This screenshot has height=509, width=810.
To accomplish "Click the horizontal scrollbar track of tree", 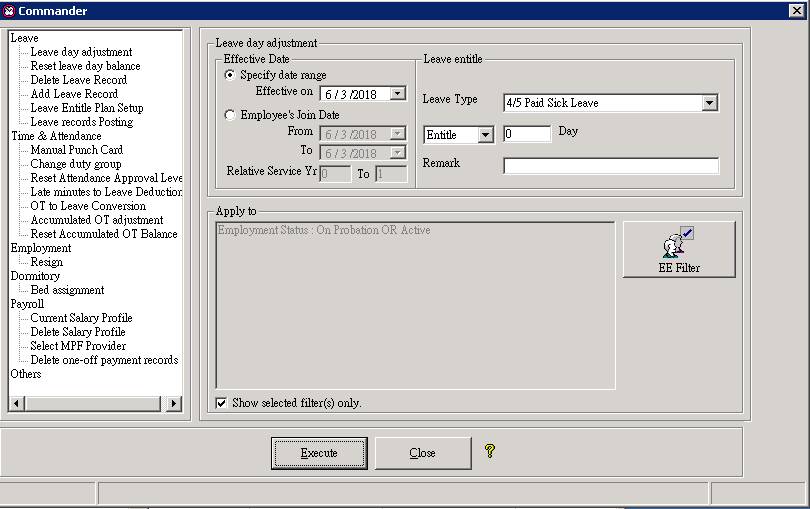I will (x=93, y=403).
